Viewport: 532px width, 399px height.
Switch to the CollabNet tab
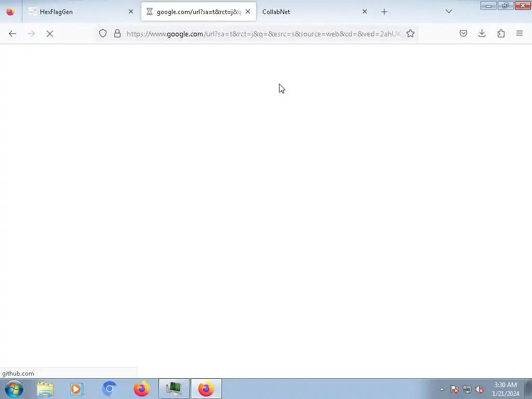pyautogui.click(x=315, y=12)
